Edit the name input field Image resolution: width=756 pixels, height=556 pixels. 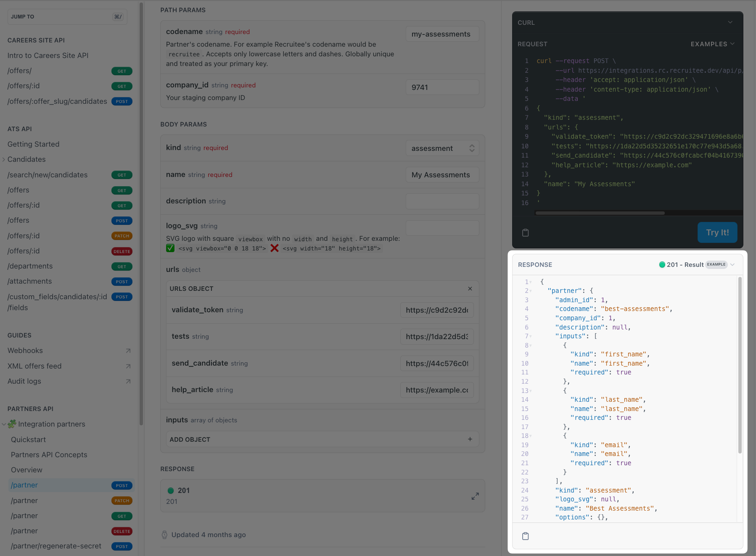click(442, 175)
